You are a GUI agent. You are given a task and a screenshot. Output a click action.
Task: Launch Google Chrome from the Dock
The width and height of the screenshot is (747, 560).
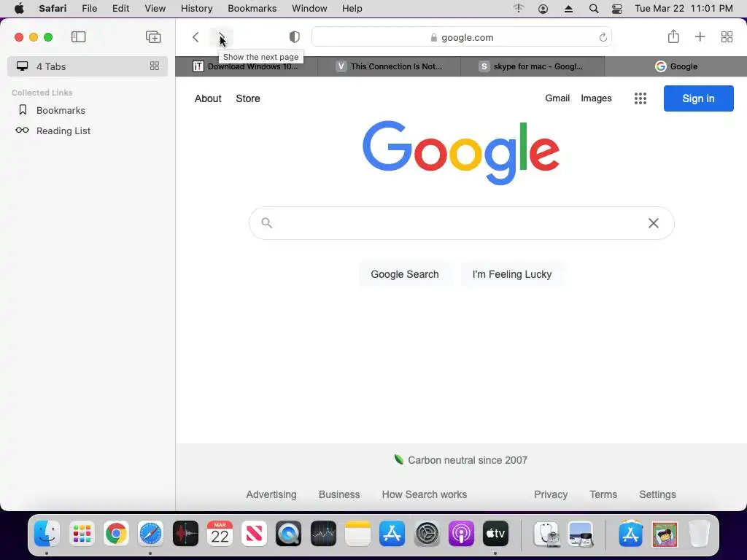tap(116, 533)
